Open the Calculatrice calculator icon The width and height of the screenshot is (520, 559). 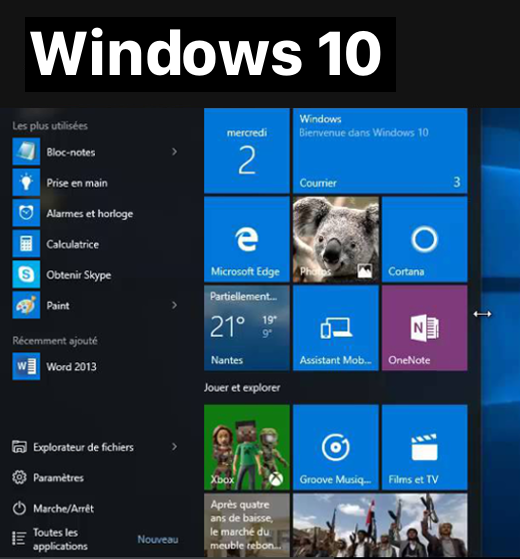pyautogui.click(x=26, y=244)
